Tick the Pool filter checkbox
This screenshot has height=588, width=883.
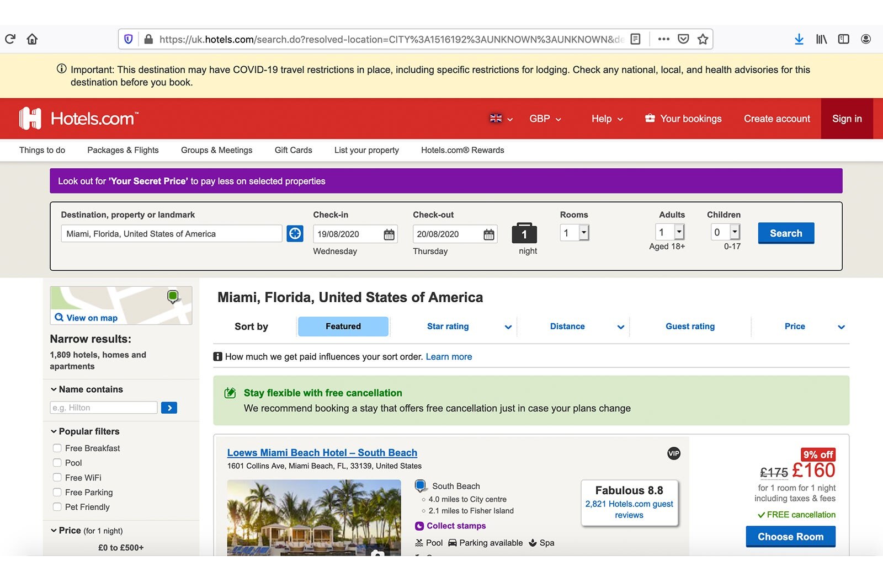tap(57, 463)
